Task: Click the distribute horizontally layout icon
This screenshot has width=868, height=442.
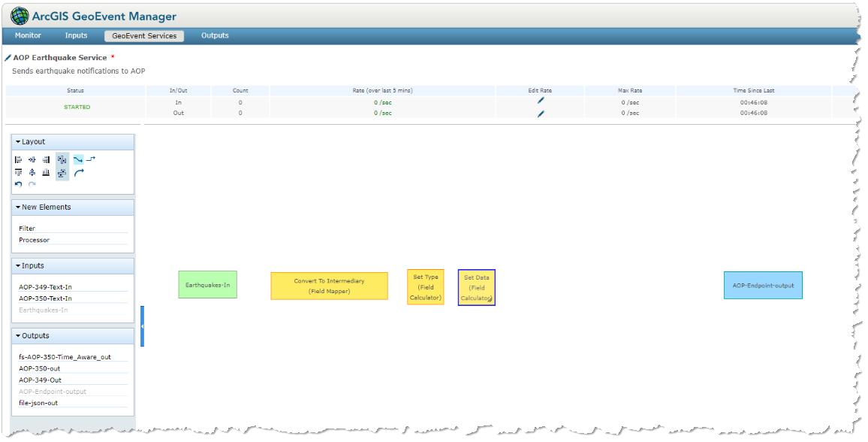Action: pos(62,159)
